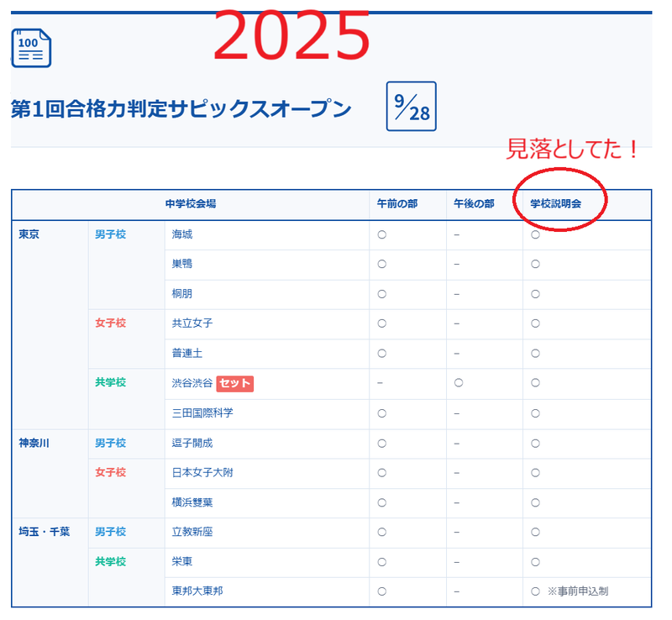Click the red セット badge next to 渋谷渋谷
Image resolution: width=672 pixels, height=620 pixels.
(x=234, y=383)
